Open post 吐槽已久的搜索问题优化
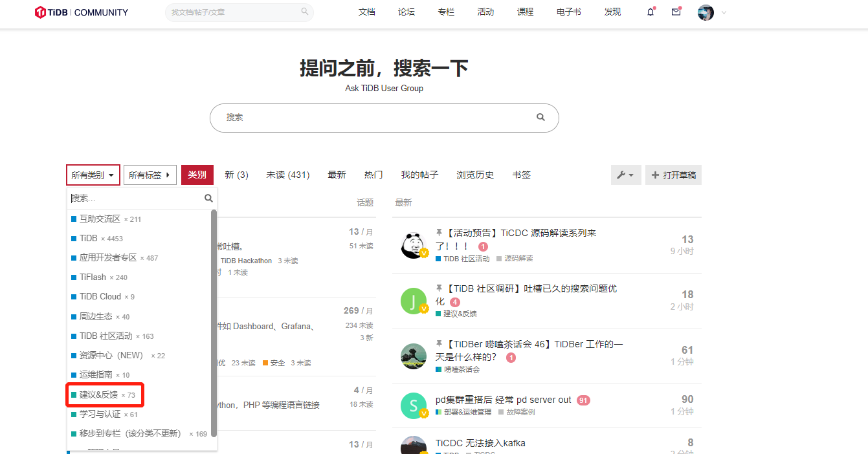 point(526,295)
